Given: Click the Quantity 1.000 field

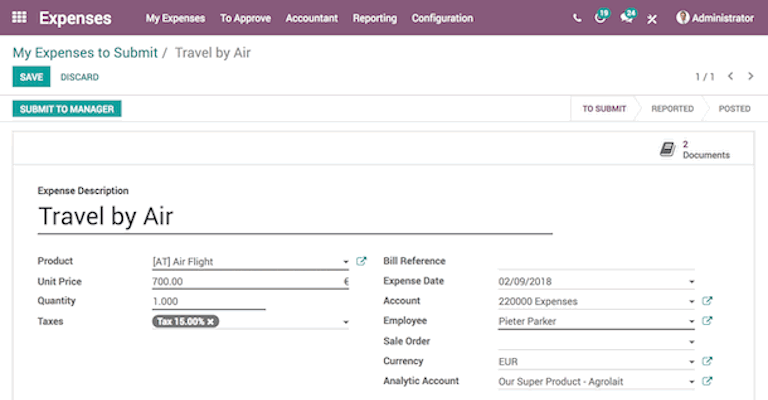Looking at the screenshot, I should tap(209, 302).
